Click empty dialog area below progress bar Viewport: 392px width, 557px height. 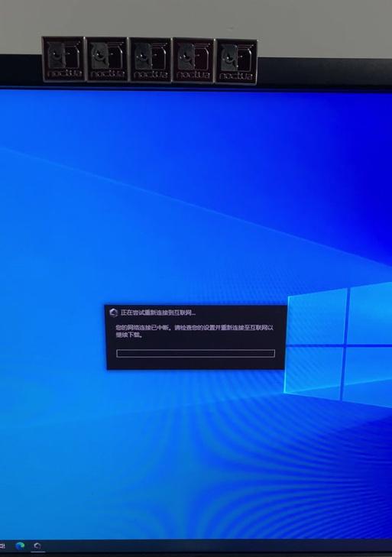click(196, 363)
